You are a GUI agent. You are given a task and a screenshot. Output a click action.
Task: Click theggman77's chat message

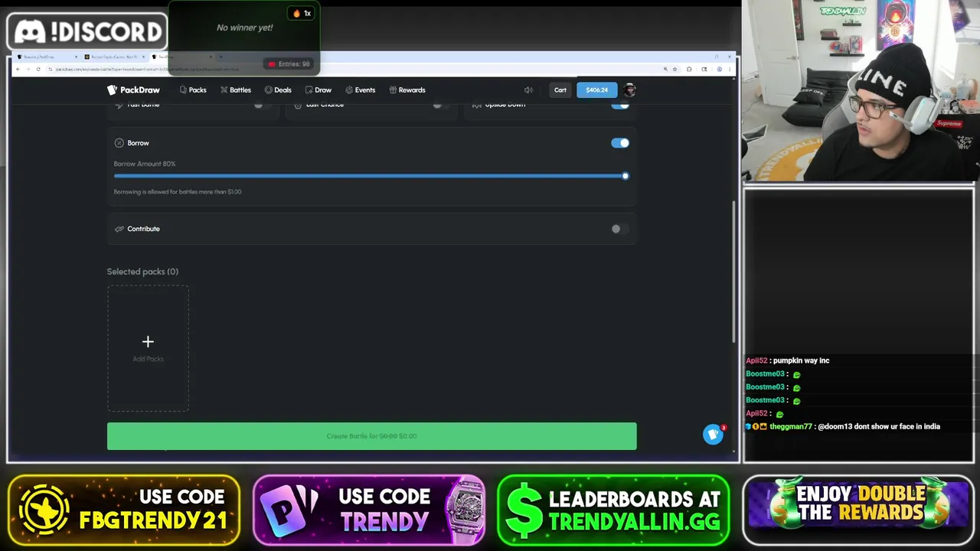(843, 426)
